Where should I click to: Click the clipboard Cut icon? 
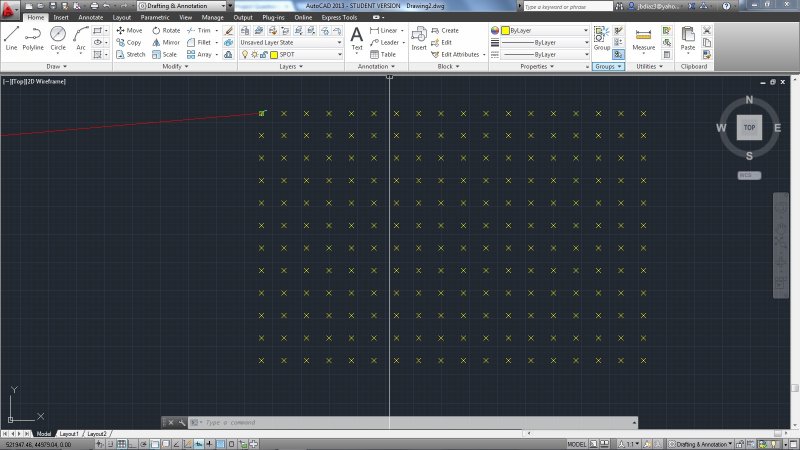pyautogui.click(x=707, y=31)
